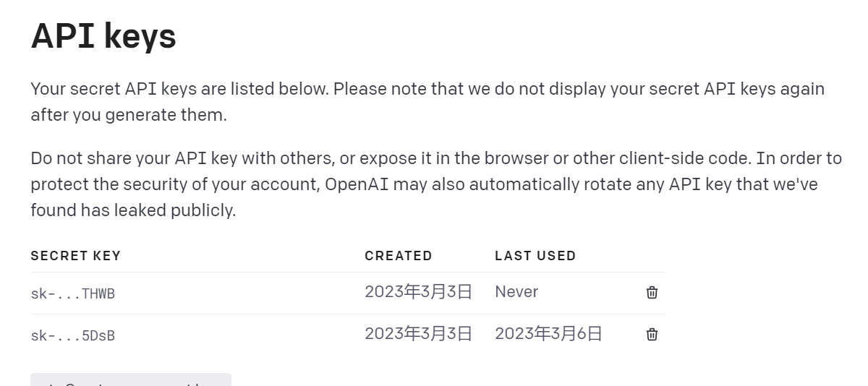Click the created date for the THWB key
Image resolution: width=868 pixels, height=386 pixels.
pos(418,292)
